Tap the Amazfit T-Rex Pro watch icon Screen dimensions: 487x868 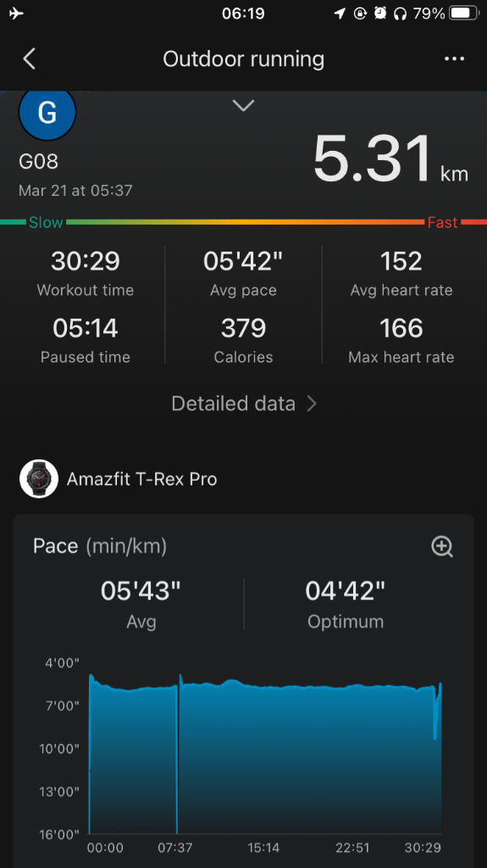39,479
